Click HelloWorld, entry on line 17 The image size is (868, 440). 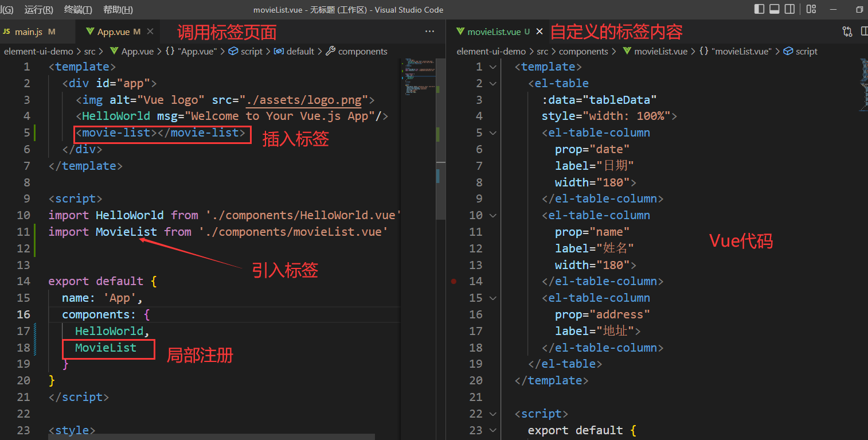point(112,331)
